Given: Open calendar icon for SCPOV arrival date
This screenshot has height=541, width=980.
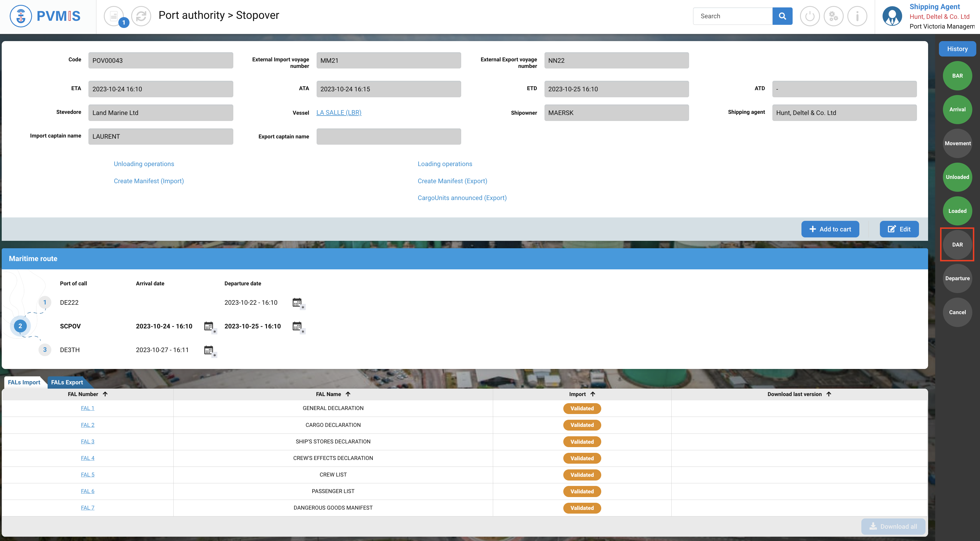Looking at the screenshot, I should click(208, 326).
